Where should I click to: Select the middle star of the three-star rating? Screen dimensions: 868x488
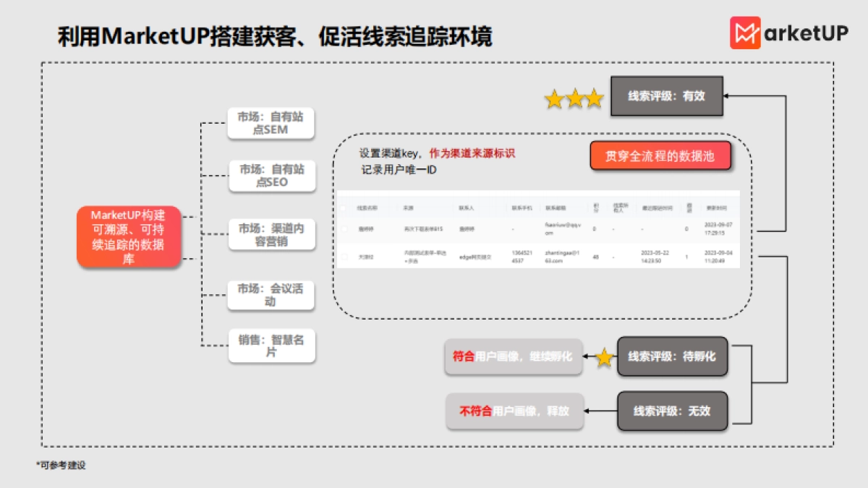click(x=575, y=96)
